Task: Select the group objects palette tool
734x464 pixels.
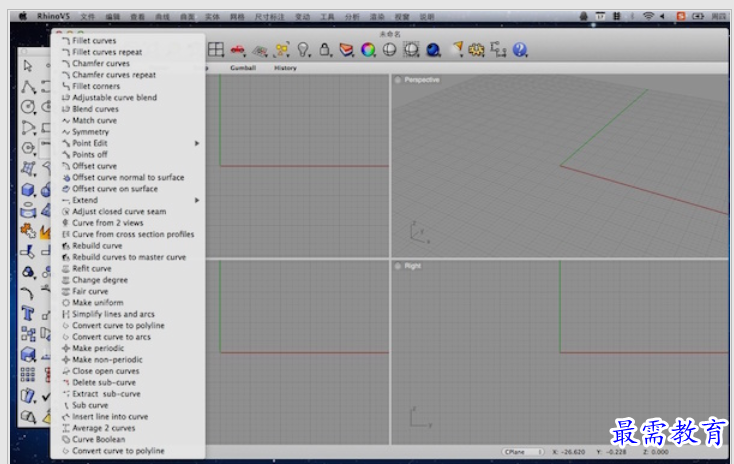Action: pyautogui.click(x=28, y=334)
